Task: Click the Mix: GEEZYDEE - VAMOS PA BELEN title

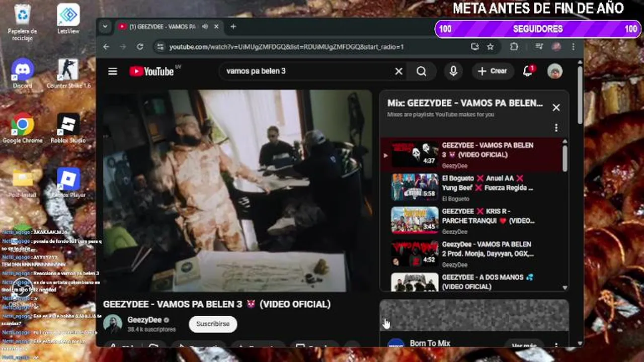Action: point(465,103)
